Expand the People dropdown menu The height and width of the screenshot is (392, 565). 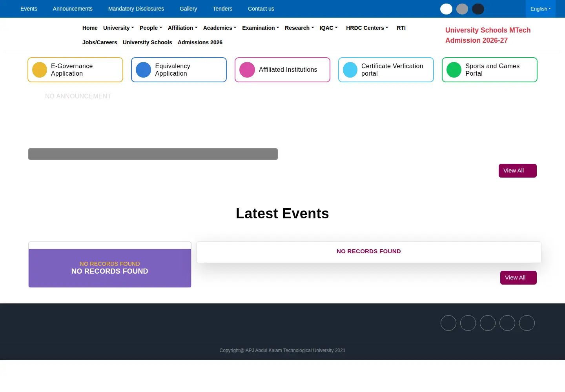coord(151,28)
